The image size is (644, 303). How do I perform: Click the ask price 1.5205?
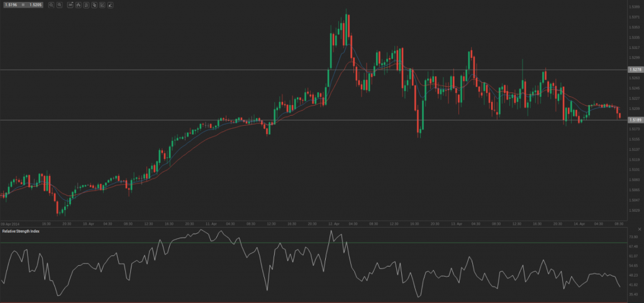[x=35, y=4]
